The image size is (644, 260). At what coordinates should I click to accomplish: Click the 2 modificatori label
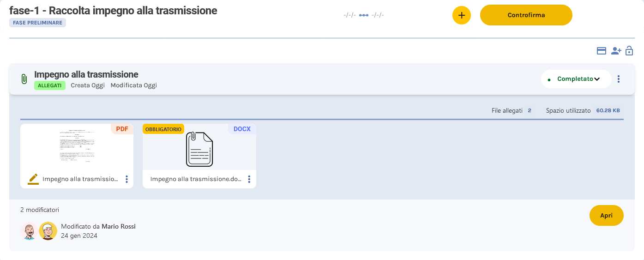pyautogui.click(x=40, y=210)
